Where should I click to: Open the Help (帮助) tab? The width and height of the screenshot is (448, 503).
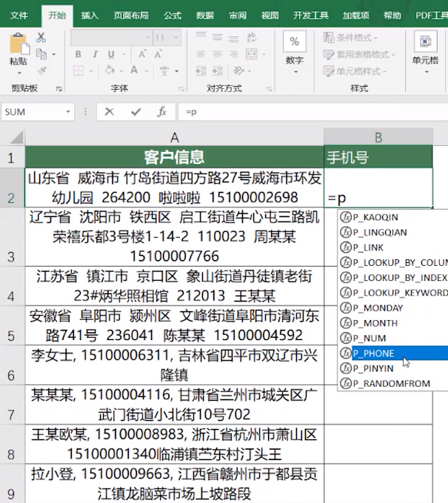coord(392,16)
